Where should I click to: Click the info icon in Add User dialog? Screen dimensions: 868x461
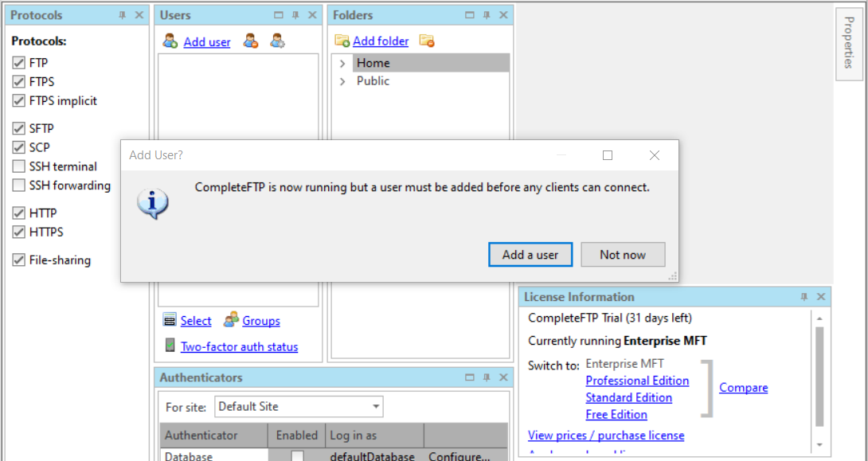(x=153, y=204)
